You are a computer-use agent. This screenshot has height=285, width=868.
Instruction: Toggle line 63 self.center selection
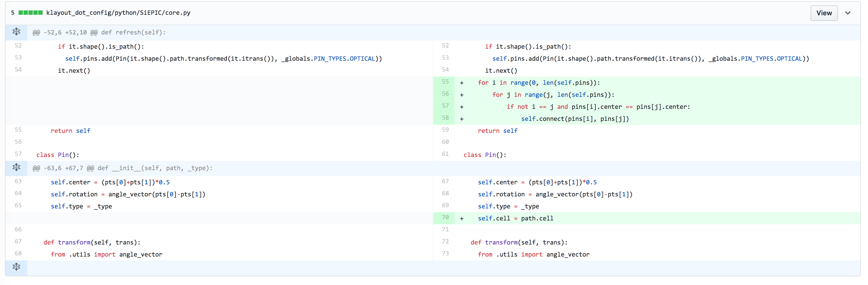[x=18, y=181]
